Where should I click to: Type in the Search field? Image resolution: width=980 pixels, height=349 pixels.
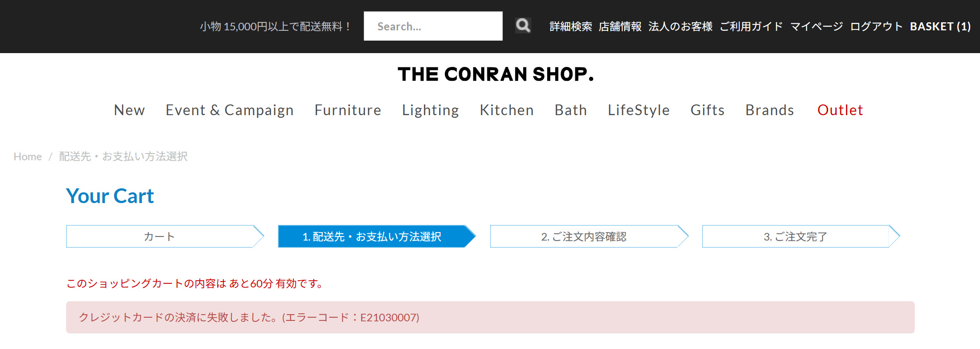coord(432,26)
